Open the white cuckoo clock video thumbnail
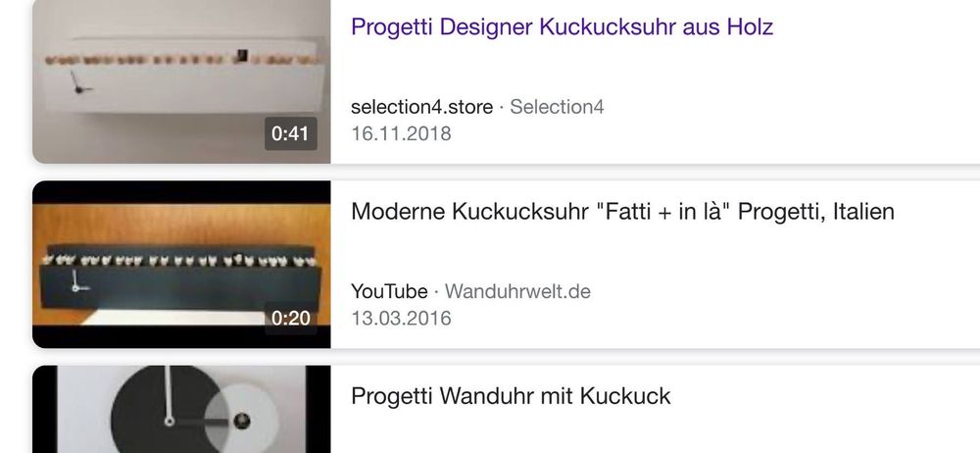This screenshot has height=453, width=980. click(x=181, y=81)
